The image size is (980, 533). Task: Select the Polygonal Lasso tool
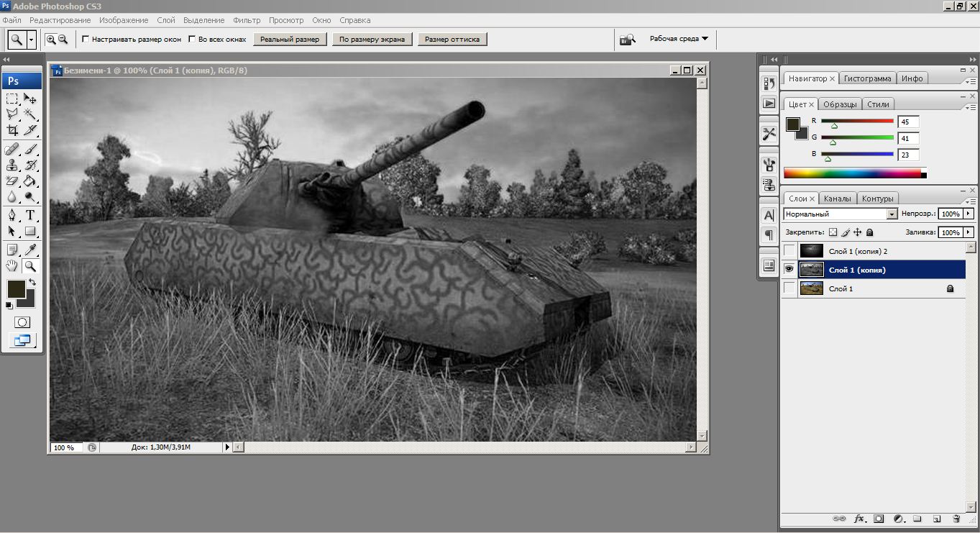[12, 114]
